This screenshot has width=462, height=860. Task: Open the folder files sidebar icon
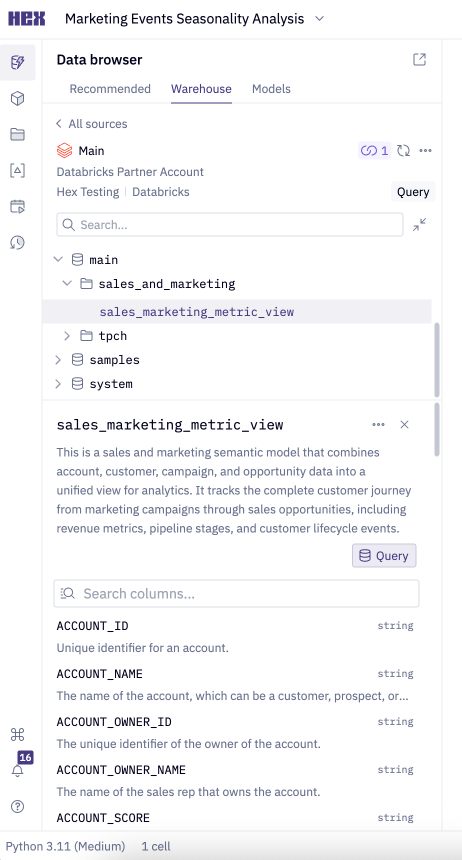tap(18, 134)
